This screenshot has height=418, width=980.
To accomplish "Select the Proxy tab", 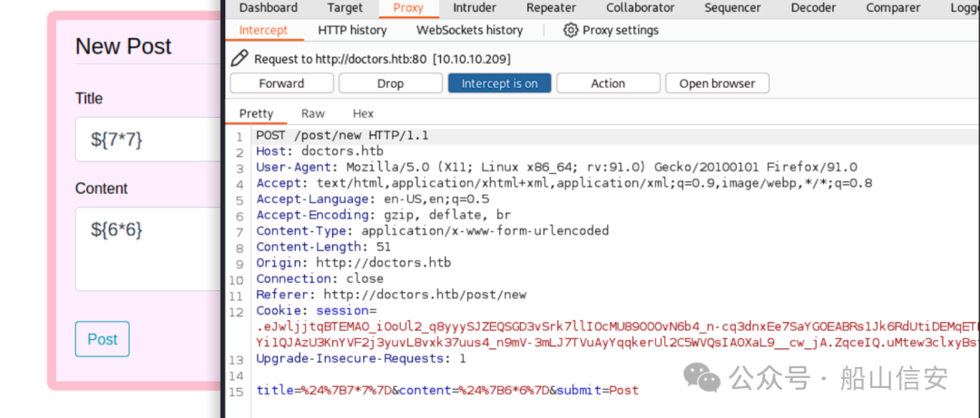I will click(x=408, y=8).
